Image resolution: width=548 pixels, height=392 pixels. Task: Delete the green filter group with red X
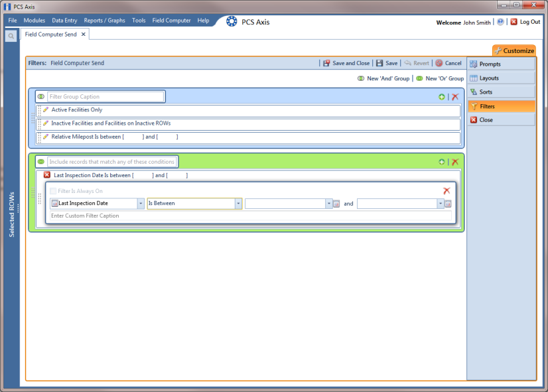pyautogui.click(x=455, y=162)
